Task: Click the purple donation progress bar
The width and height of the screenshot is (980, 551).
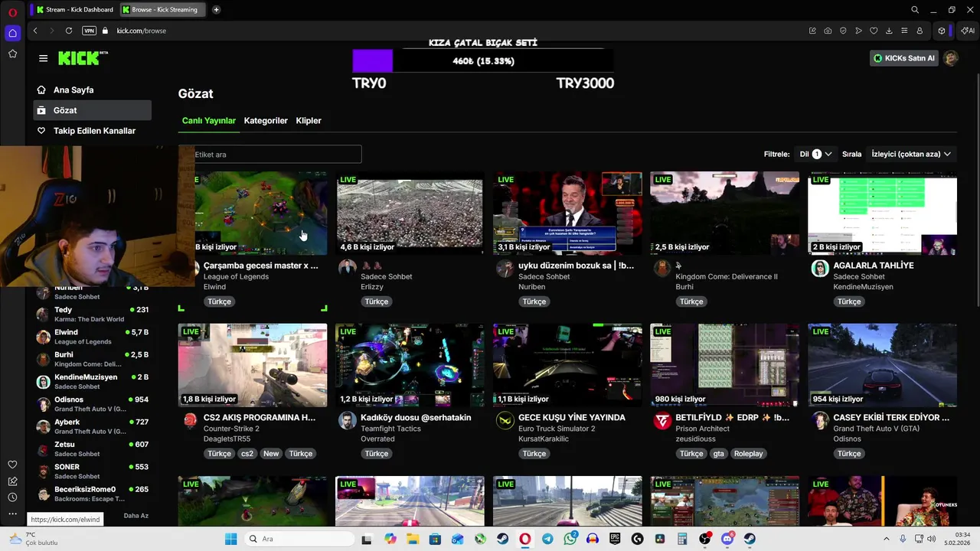Action: 372,61
